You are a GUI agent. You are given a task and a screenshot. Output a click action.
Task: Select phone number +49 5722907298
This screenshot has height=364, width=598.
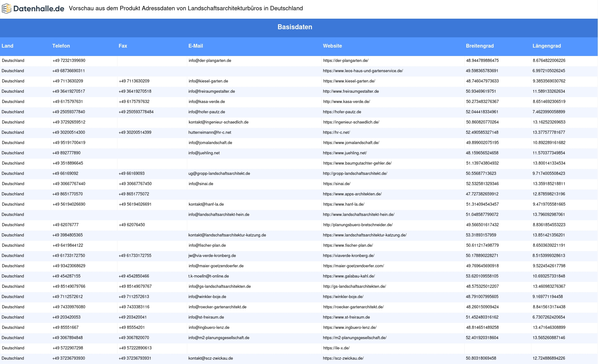[68, 348]
